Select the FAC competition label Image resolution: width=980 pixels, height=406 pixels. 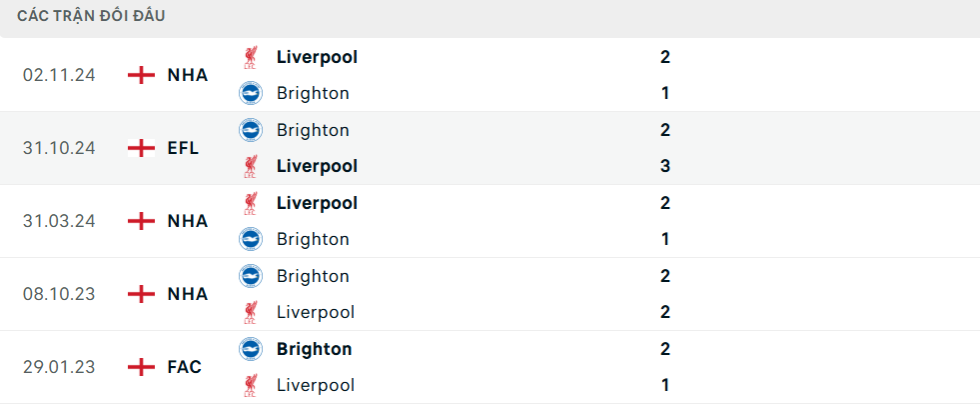pyautogui.click(x=185, y=367)
